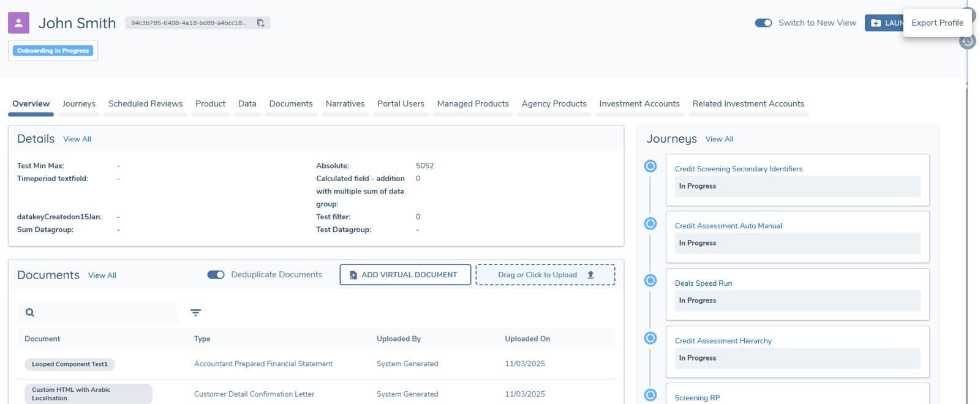
Task: Click the Launch button
Action: tap(884, 23)
